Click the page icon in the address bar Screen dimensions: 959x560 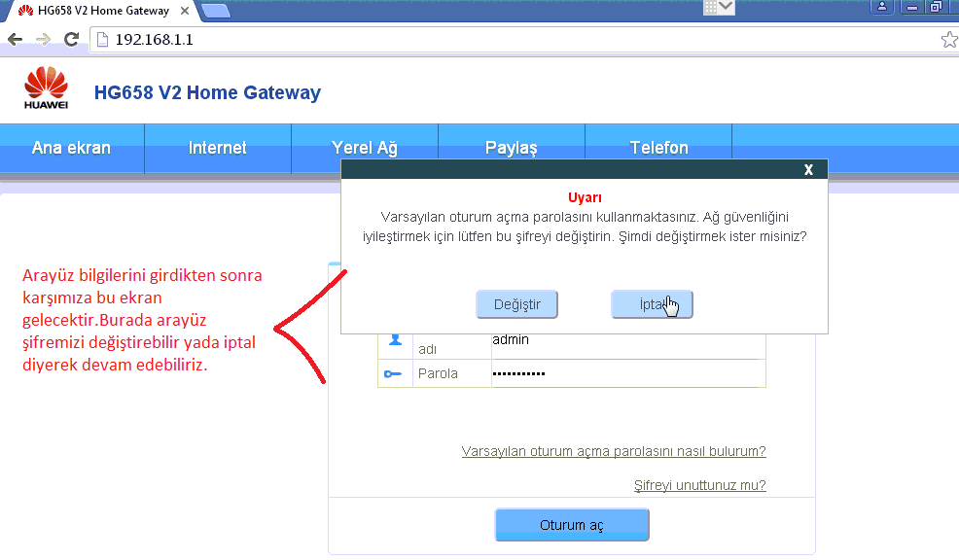coord(103,40)
